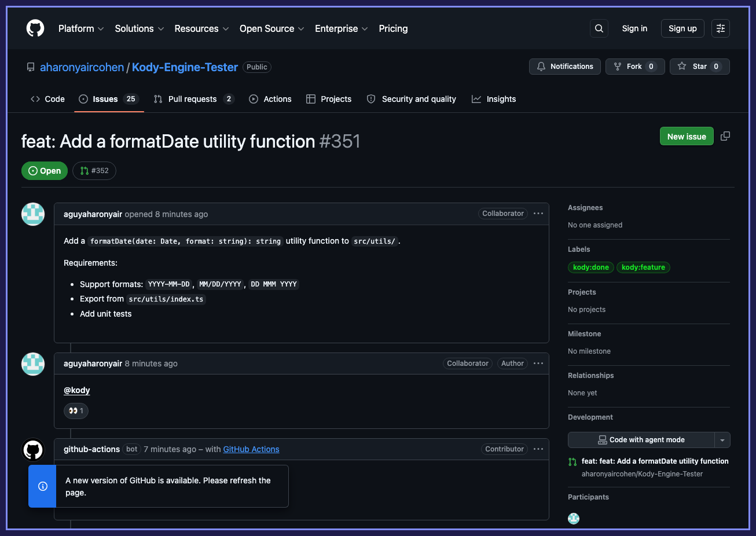Copy the issue link using the copy icon
The width and height of the screenshot is (756, 536).
coord(725,135)
